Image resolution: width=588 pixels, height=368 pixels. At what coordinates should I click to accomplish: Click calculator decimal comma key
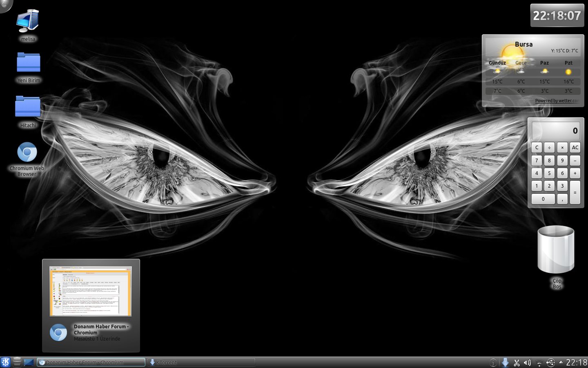(x=562, y=199)
